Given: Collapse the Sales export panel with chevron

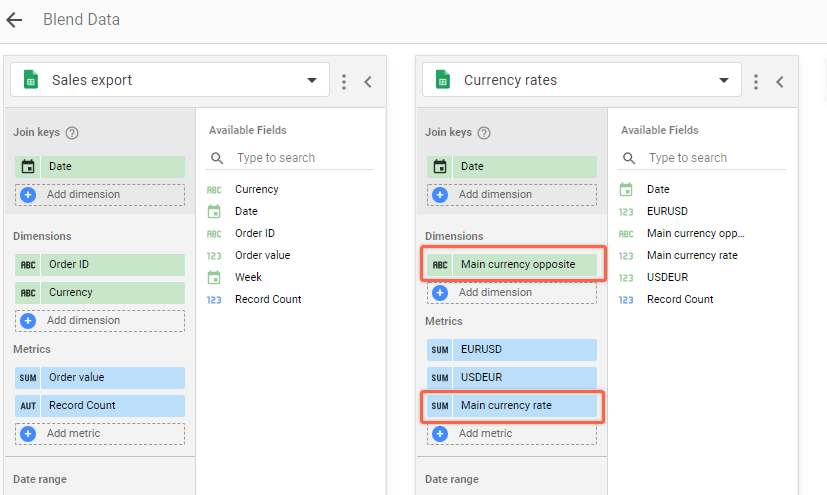Looking at the screenshot, I should [368, 82].
